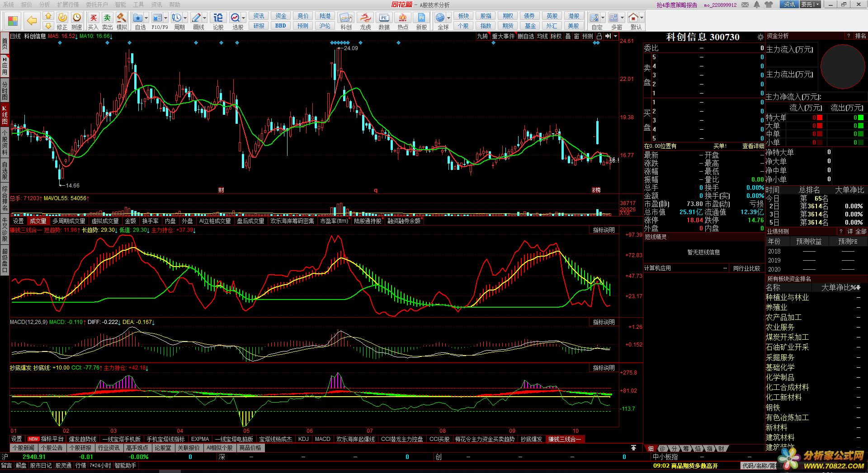This screenshot has height=473, width=868.
Task: Toggle 均线 moving averages on chart
Action: [x=542, y=36]
